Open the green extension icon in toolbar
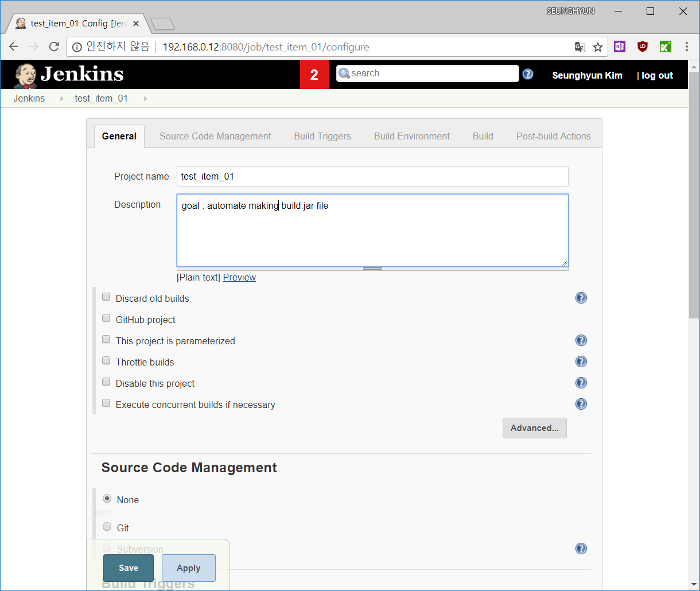This screenshot has height=591, width=700. click(x=666, y=47)
